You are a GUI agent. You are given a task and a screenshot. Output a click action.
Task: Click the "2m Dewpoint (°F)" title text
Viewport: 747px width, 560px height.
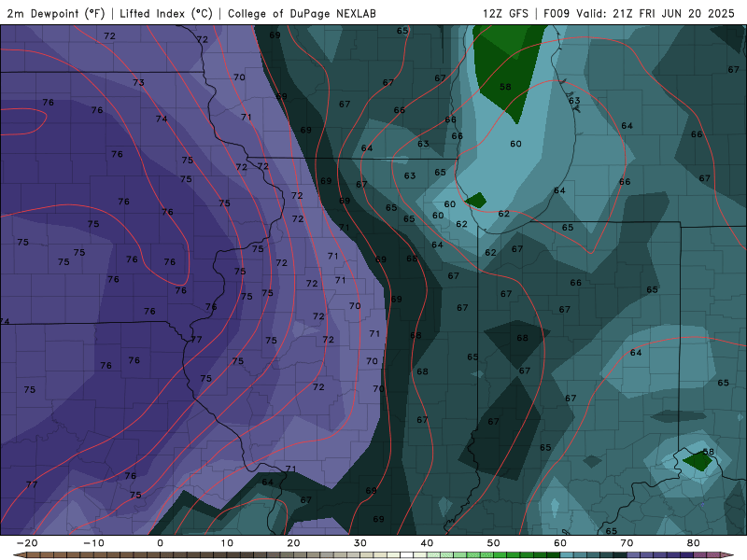(x=56, y=13)
